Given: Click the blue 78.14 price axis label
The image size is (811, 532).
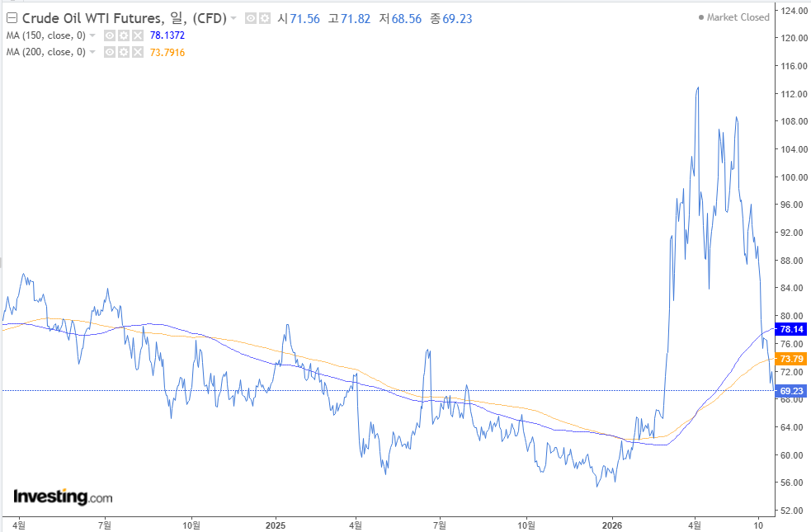Looking at the screenshot, I should pyautogui.click(x=791, y=329).
